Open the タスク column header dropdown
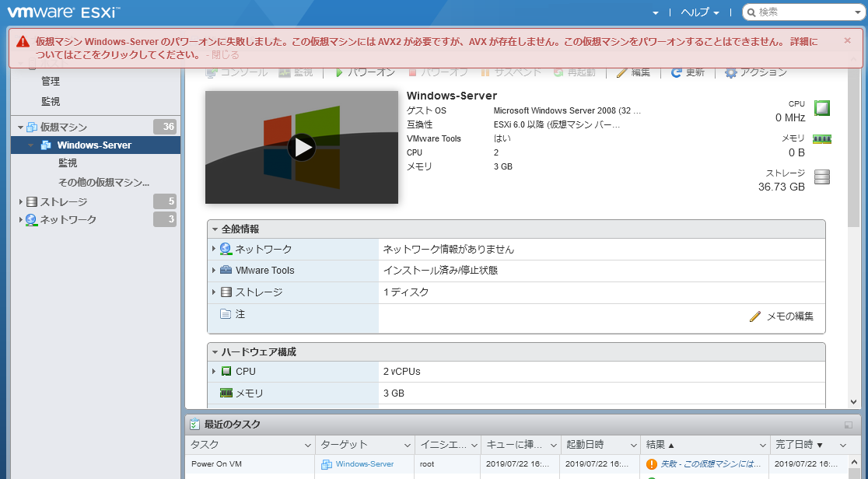868x479 pixels. click(x=308, y=446)
